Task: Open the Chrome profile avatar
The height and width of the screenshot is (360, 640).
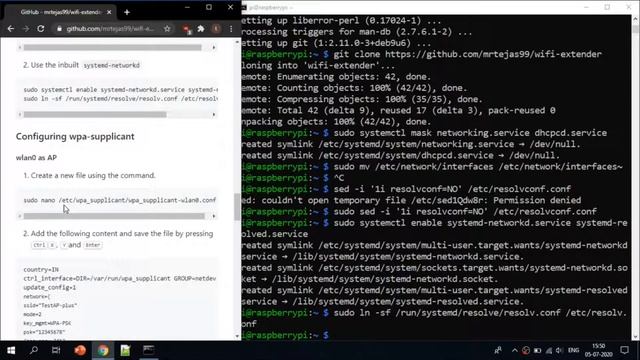Action: 216,29
